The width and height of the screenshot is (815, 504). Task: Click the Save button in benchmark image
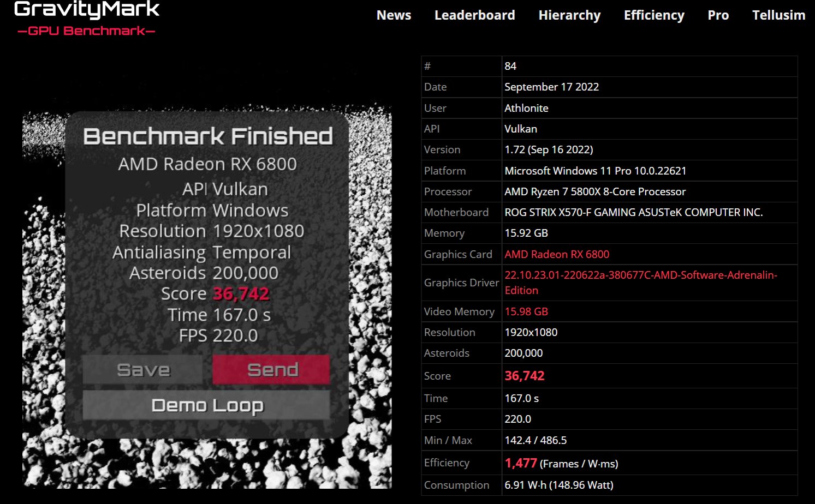[143, 370]
